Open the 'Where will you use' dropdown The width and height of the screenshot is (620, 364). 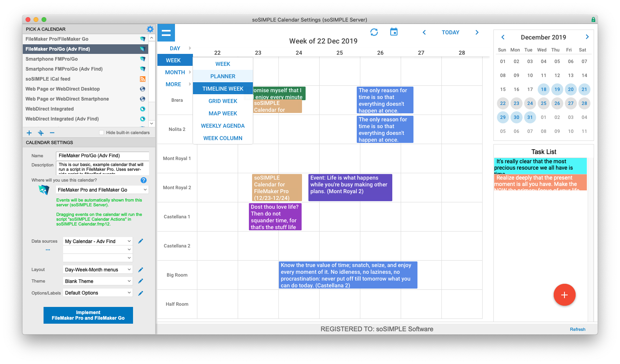point(102,190)
